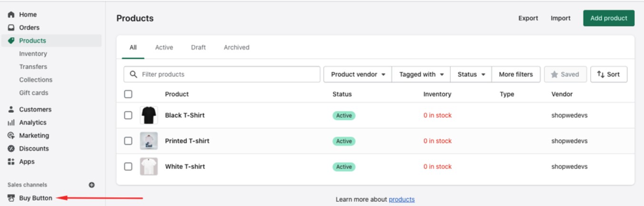This screenshot has height=206, width=644.
Task: Check the select-all products checkbox
Action: (128, 94)
